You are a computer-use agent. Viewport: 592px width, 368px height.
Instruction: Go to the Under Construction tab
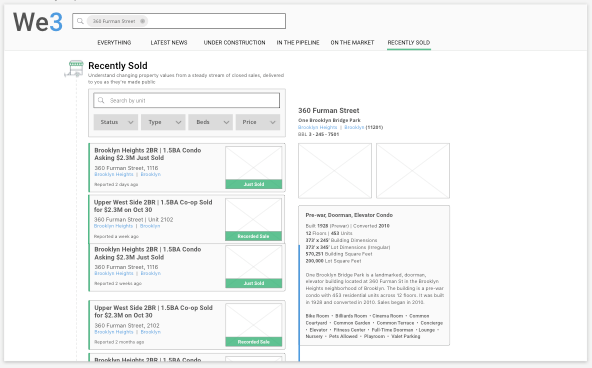click(234, 43)
